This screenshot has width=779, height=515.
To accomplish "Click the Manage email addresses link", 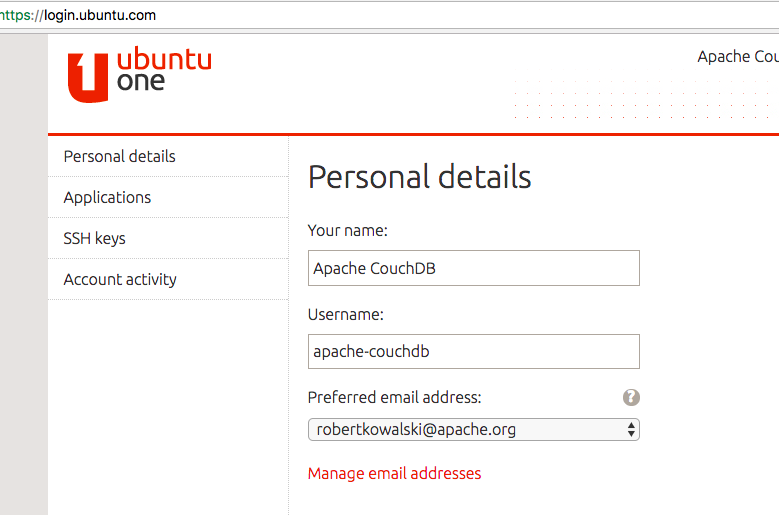I will [x=394, y=474].
